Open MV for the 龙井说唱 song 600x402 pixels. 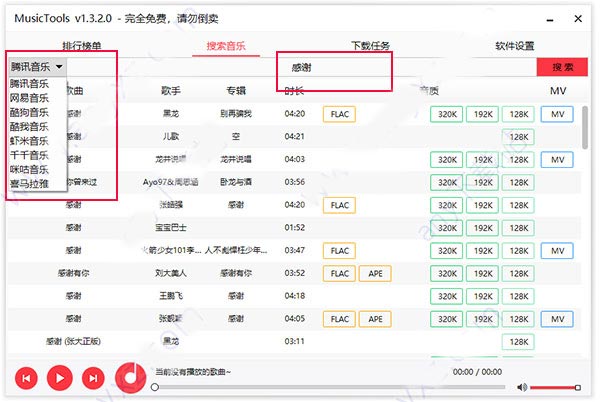point(557,159)
